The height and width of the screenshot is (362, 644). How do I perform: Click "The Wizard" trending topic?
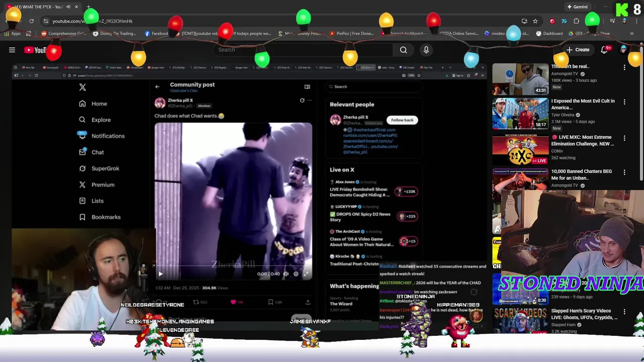(341, 304)
